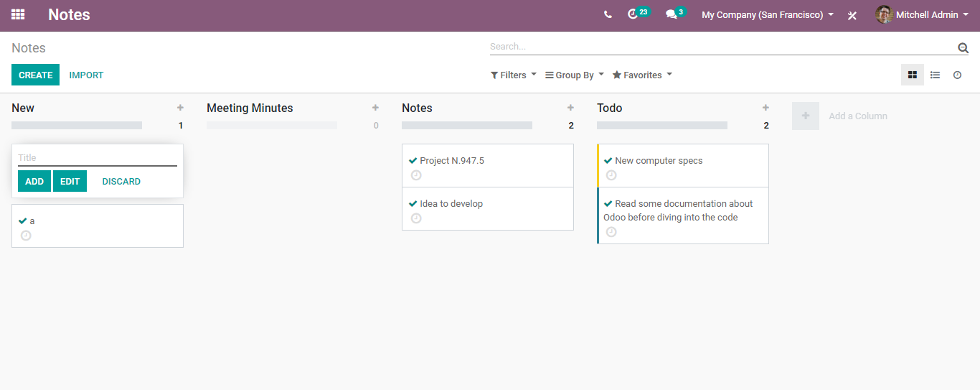Click Notes column progress bar
Viewport: 980px width, 390px height.
(467, 125)
